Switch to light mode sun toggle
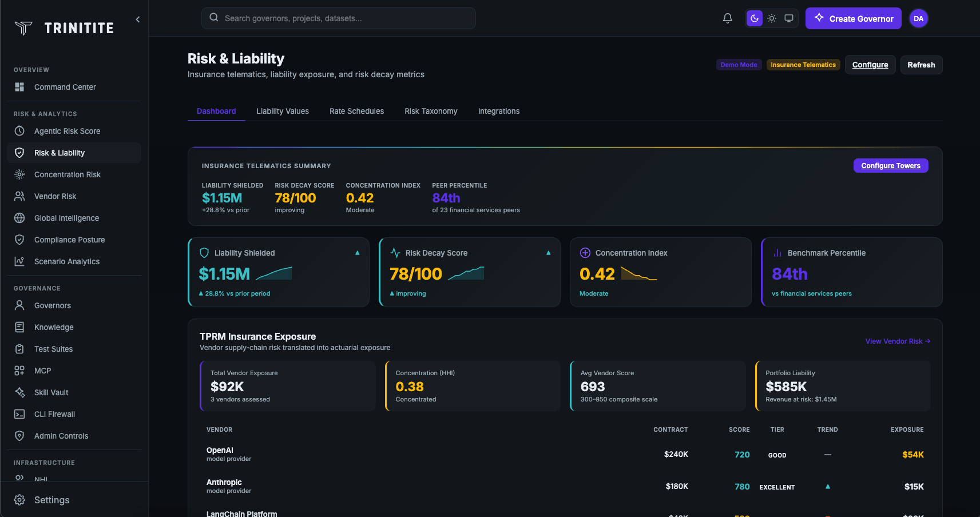Image resolution: width=980 pixels, height=517 pixels. coord(772,18)
